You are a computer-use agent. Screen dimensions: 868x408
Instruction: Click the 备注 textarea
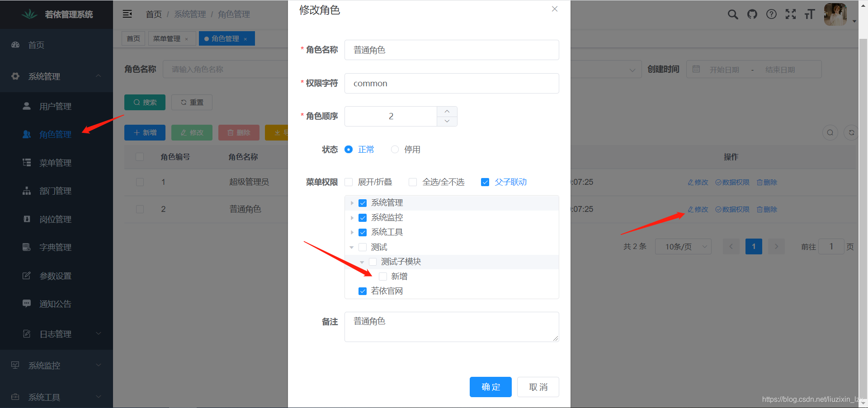[x=452, y=327]
